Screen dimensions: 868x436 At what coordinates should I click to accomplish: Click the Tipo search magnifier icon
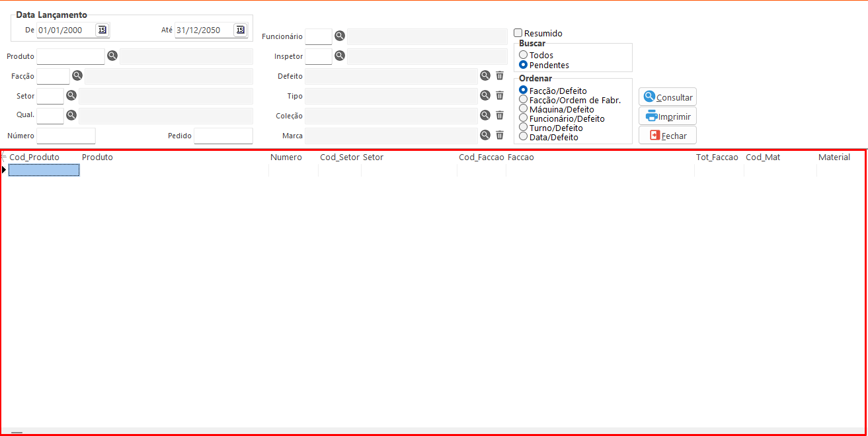(485, 96)
